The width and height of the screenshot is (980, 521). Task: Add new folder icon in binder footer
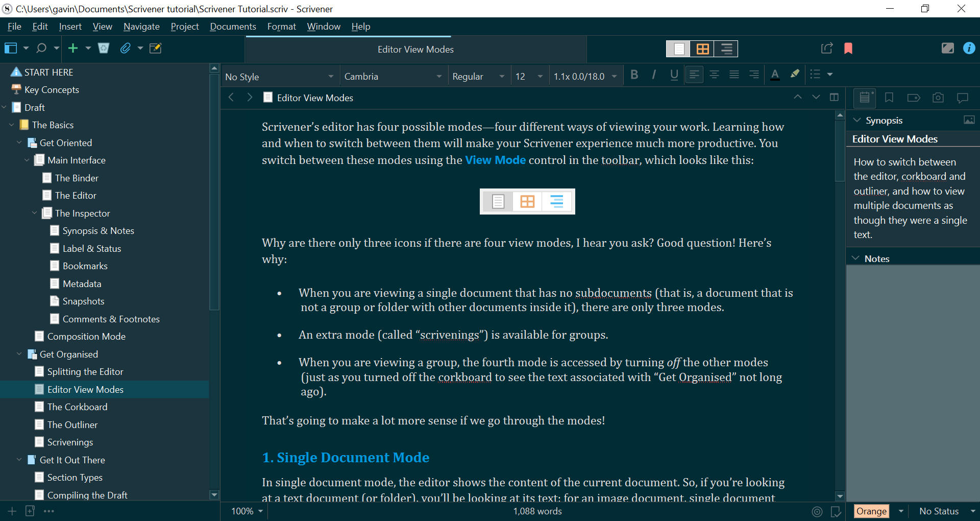coord(30,511)
